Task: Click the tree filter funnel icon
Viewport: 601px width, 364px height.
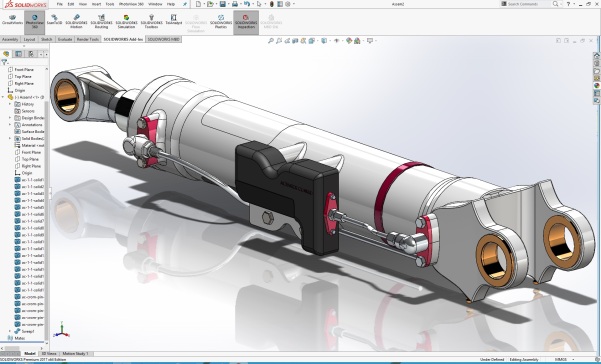Action: 4,62
